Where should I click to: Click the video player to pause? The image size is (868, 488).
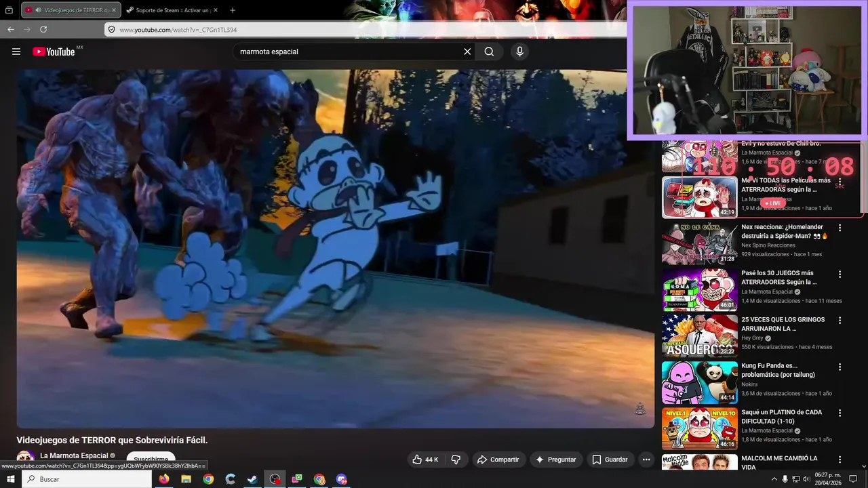point(336,249)
